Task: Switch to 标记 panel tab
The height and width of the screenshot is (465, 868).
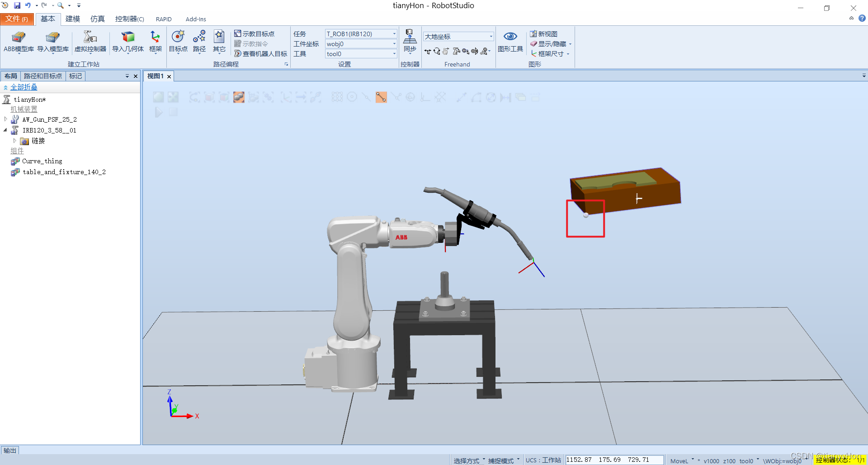Action: (75, 76)
